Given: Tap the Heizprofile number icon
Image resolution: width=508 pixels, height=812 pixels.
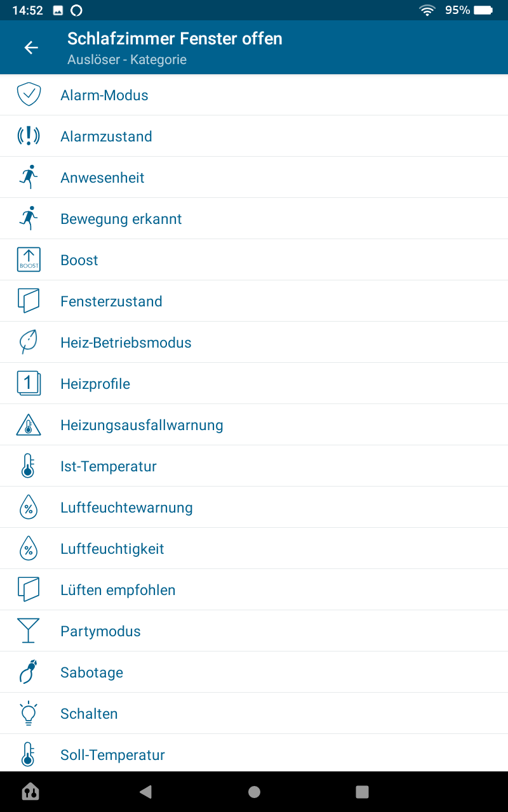Looking at the screenshot, I should tap(29, 384).
